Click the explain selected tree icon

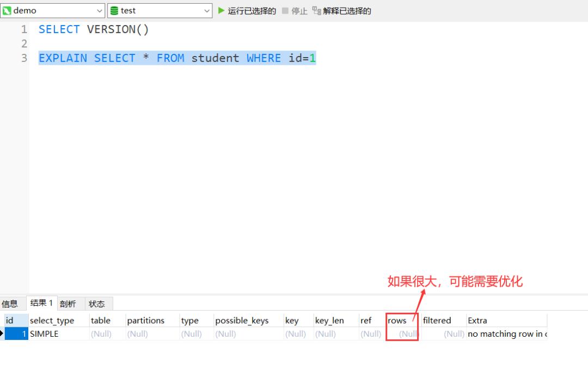coord(316,11)
